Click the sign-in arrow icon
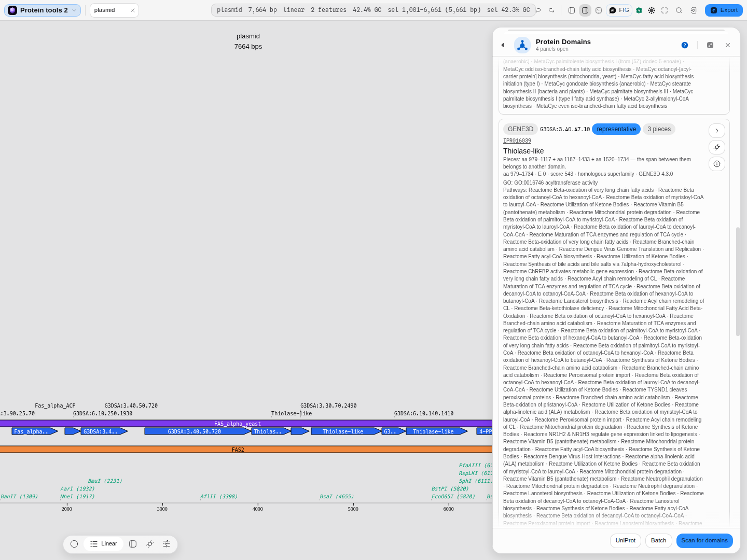 (x=694, y=10)
